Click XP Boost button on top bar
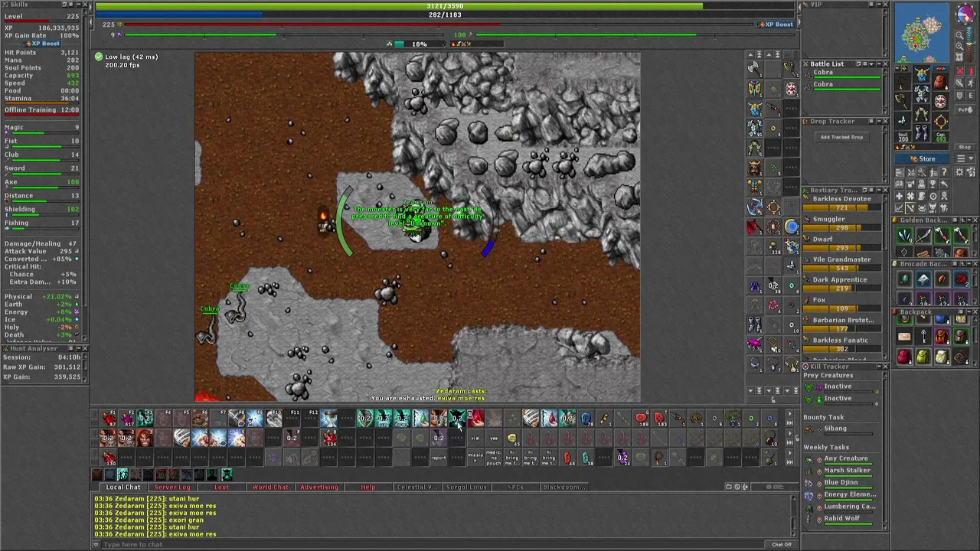This screenshot has height=551, width=980. [x=776, y=24]
